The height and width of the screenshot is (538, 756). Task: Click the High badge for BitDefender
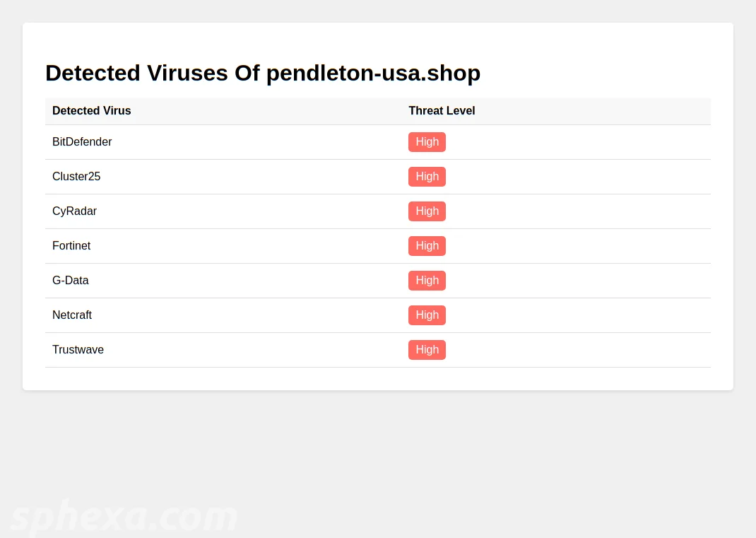point(427,142)
